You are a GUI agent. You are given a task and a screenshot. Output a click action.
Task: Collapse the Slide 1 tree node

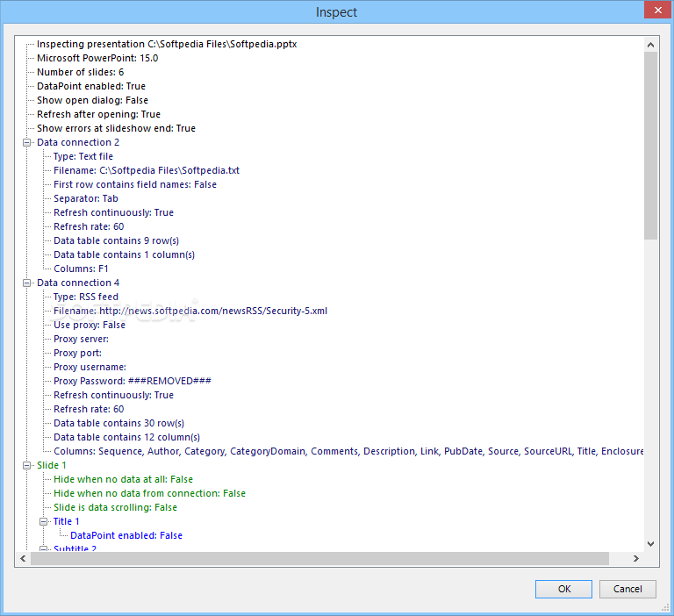26,466
